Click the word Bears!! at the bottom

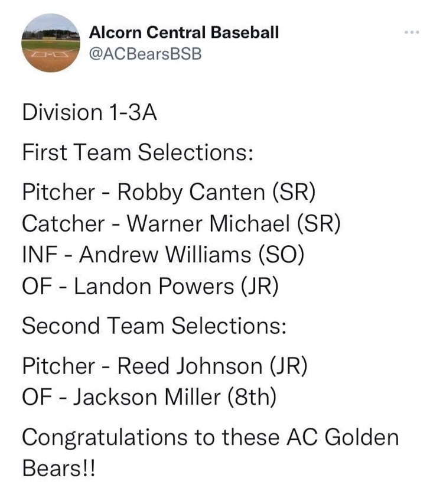pyautogui.click(x=59, y=468)
